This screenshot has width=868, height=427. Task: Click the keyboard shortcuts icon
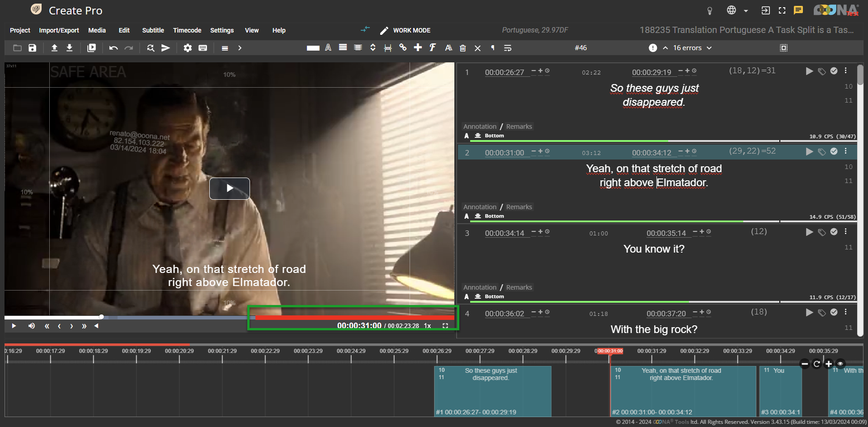[203, 48]
